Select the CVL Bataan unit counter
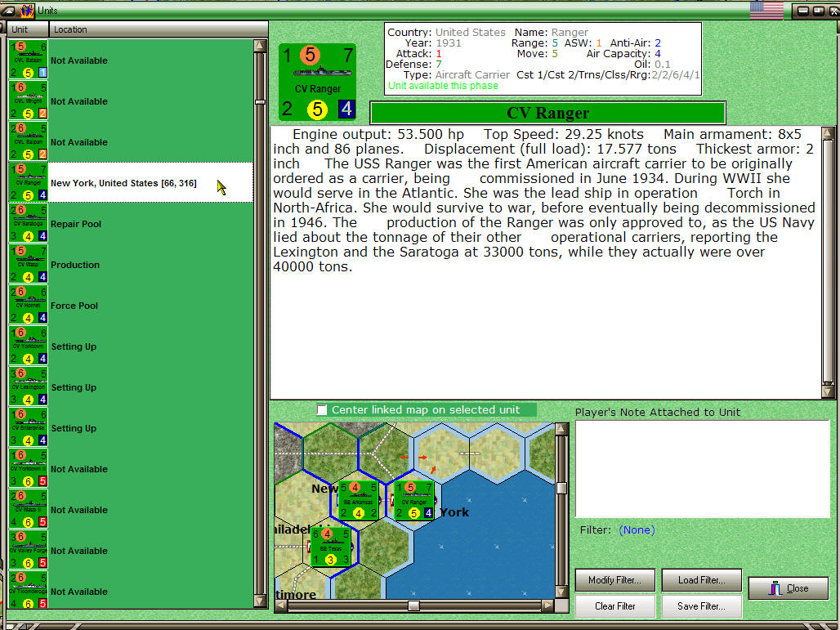This screenshot has height=630, width=840. pyautogui.click(x=29, y=60)
